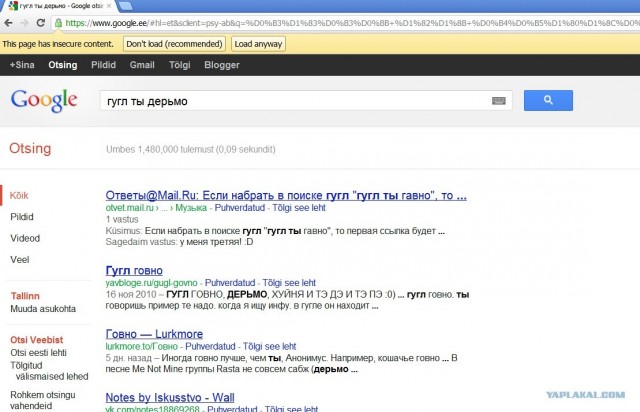Image resolution: width=640 pixels, height=412 pixels.
Task: Open the on-screen keyboard icon in search box
Action: [x=499, y=101]
